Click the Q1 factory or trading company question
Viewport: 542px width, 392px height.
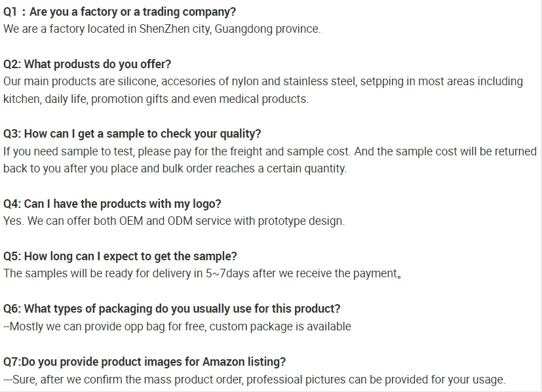pyautogui.click(x=120, y=12)
